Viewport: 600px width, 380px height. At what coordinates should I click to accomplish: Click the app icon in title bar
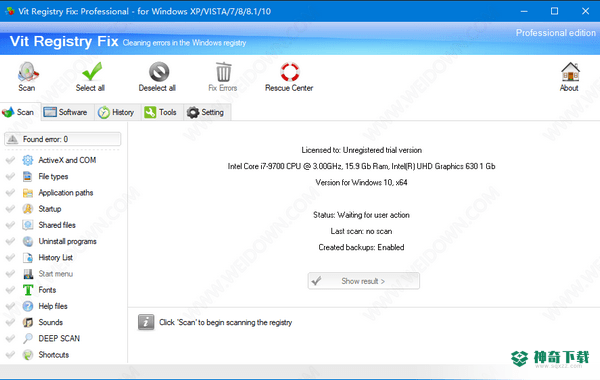pos(10,11)
